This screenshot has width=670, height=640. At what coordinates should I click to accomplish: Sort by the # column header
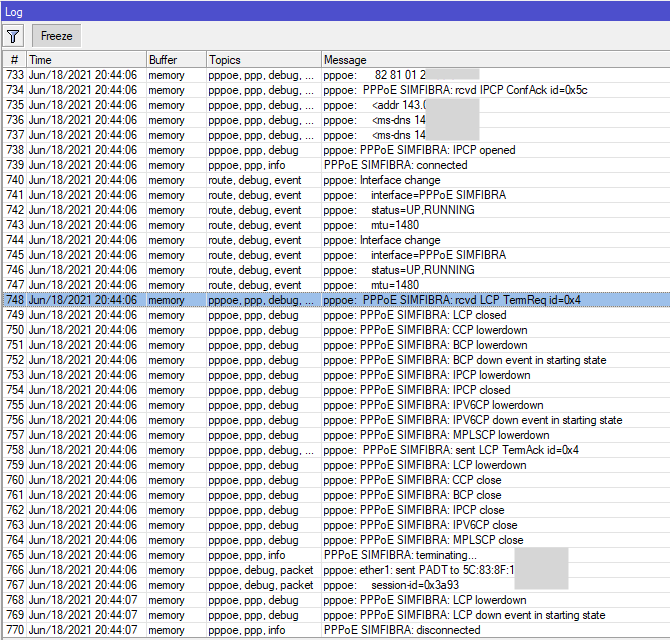[x=15, y=60]
